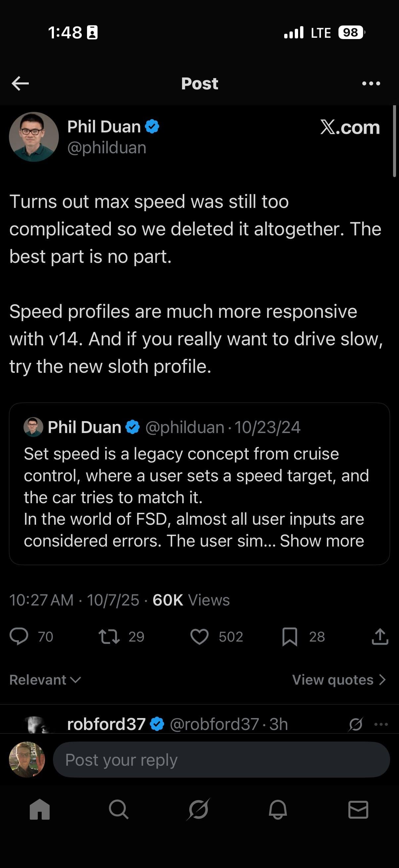The height and width of the screenshot is (868, 399).
Task: Open the robford37 reply username
Action: [106, 724]
